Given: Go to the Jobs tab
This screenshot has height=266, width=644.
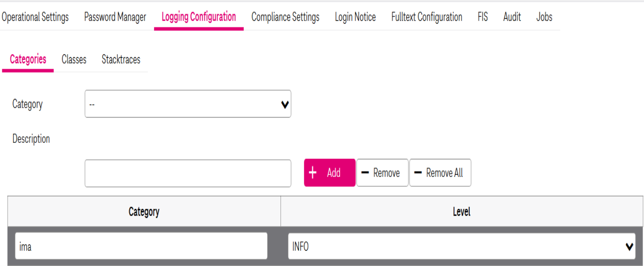Looking at the screenshot, I should point(544,17).
